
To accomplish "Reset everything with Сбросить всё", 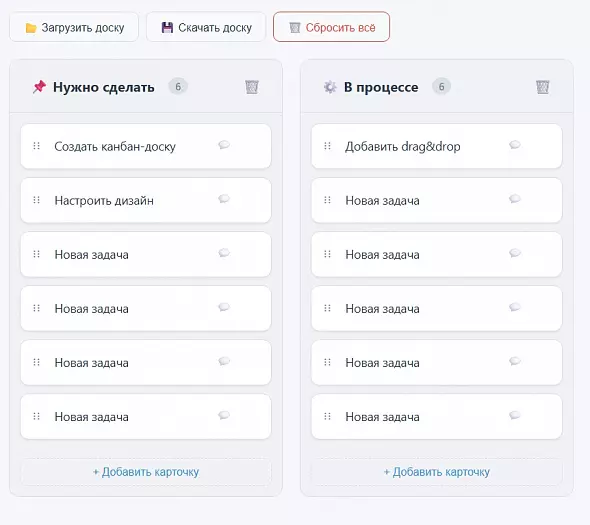I will coord(331,27).
